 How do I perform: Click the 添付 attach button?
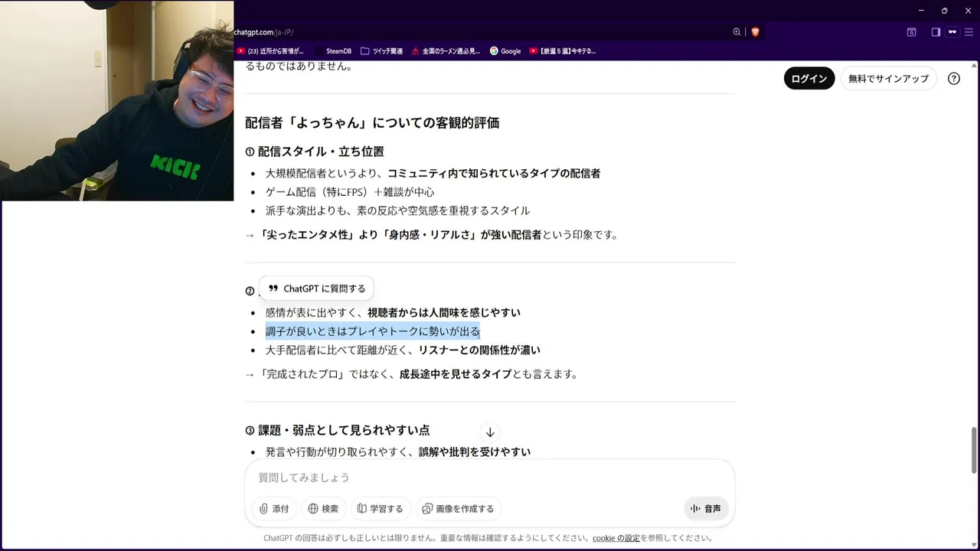(x=274, y=508)
